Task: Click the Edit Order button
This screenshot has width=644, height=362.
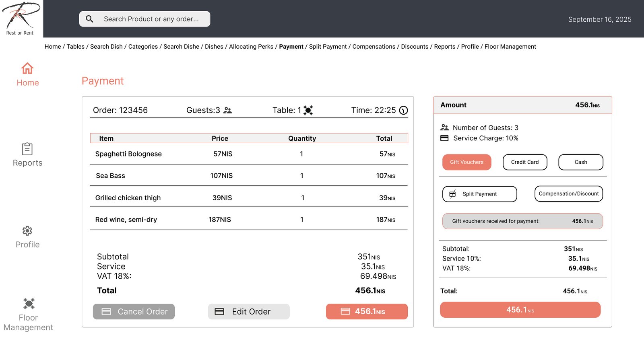Action: pos(249,312)
